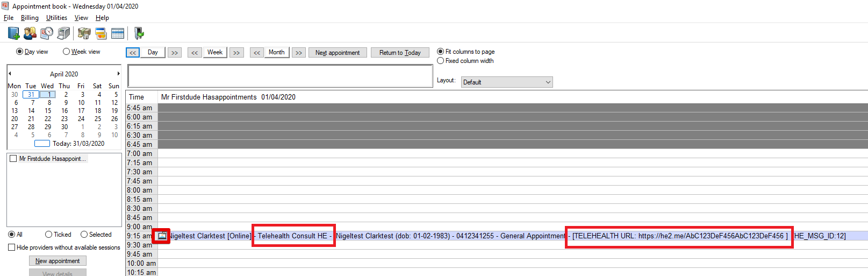Open the cash stack billing icon

[x=84, y=33]
